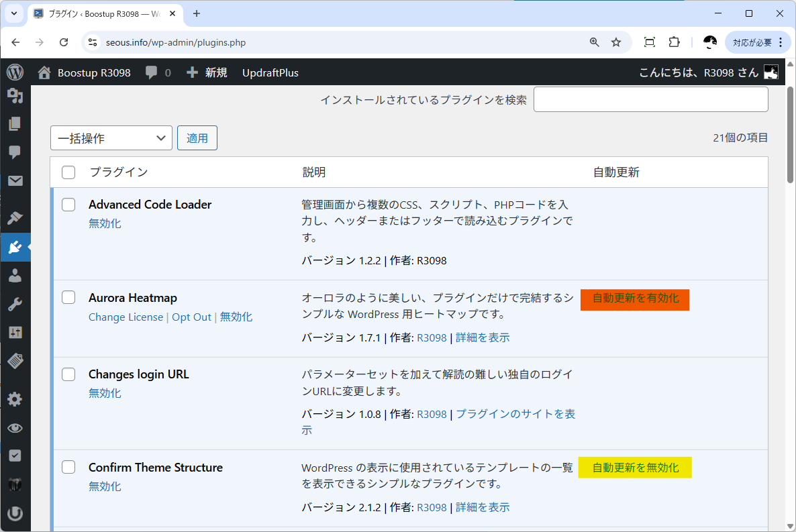Open the 新規 menu in the admin bar
Image resolution: width=796 pixels, height=532 pixels.
206,72
